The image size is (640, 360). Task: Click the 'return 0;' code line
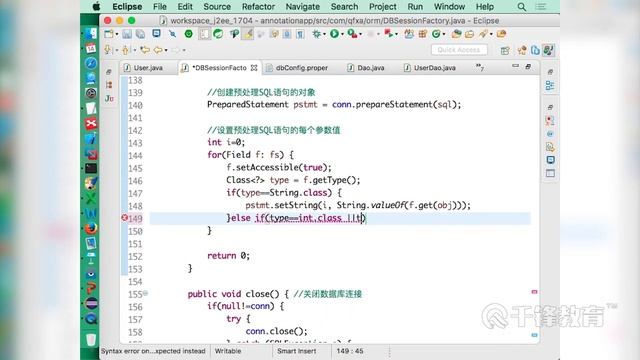pyautogui.click(x=228, y=256)
